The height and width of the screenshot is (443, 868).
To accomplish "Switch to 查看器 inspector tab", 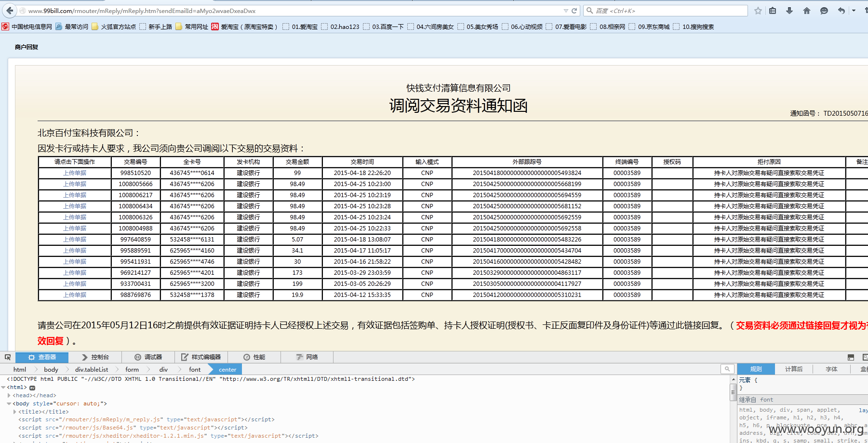I will coord(42,357).
